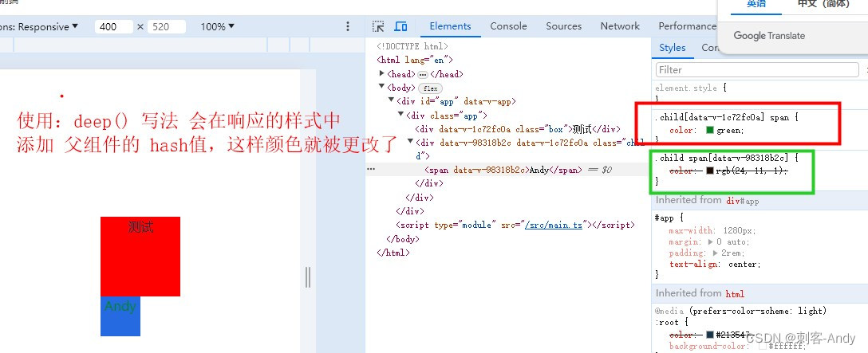Collapse the data-v-98318b2c child div node
This screenshot has height=353, width=868.
point(410,142)
